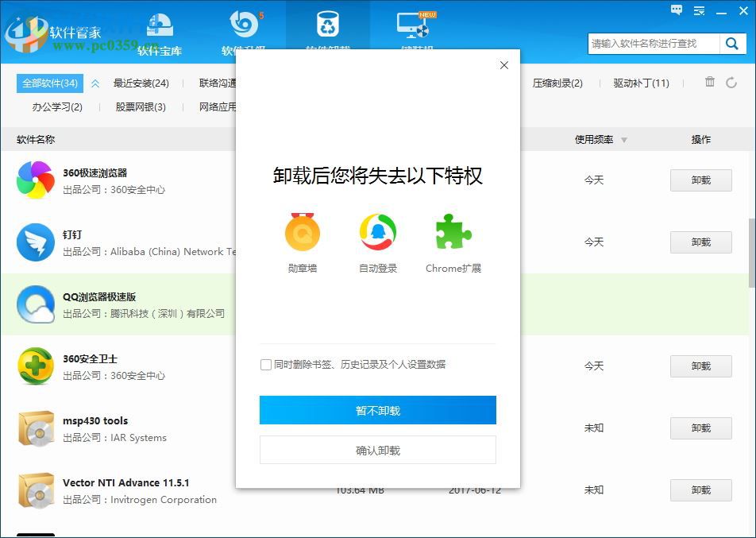Click the 自动登录 icon
This screenshot has height=538, width=756.
coord(377,231)
